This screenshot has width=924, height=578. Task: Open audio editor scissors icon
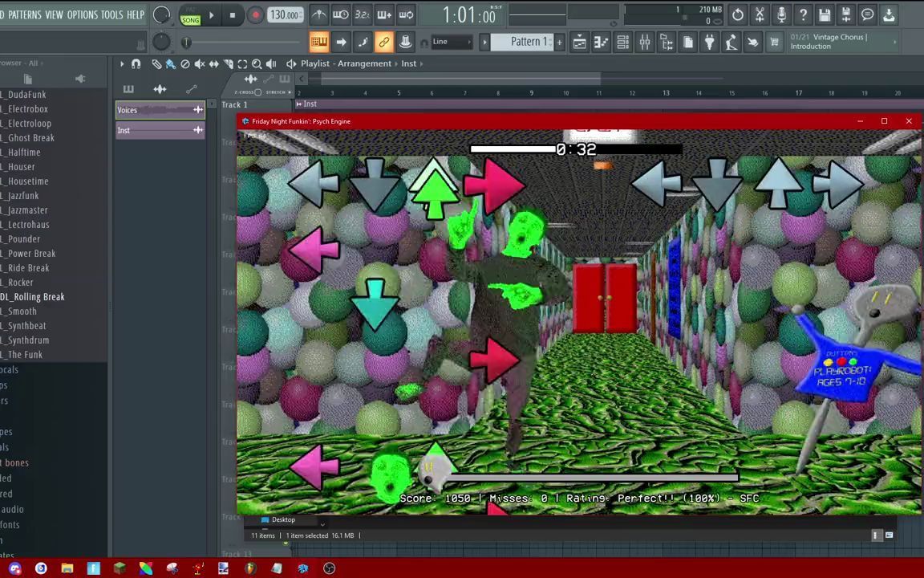[760, 14]
